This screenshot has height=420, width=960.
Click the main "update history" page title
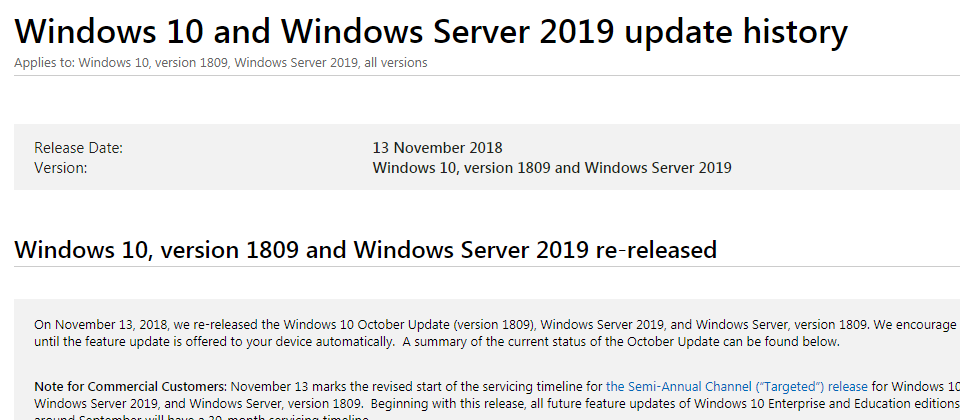(x=431, y=32)
